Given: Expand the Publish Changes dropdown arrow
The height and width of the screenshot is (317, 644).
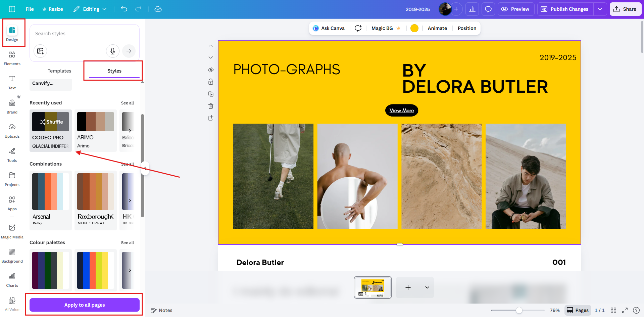Looking at the screenshot, I should 600,9.
